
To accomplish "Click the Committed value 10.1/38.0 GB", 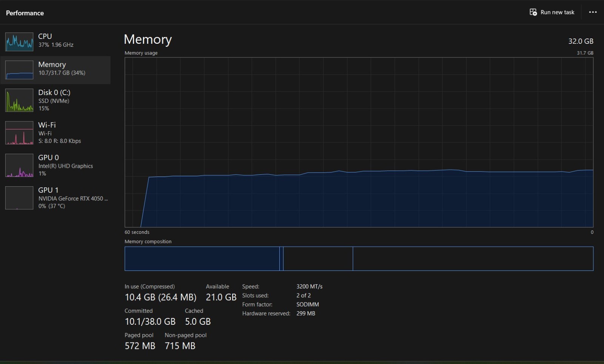I will (x=150, y=321).
